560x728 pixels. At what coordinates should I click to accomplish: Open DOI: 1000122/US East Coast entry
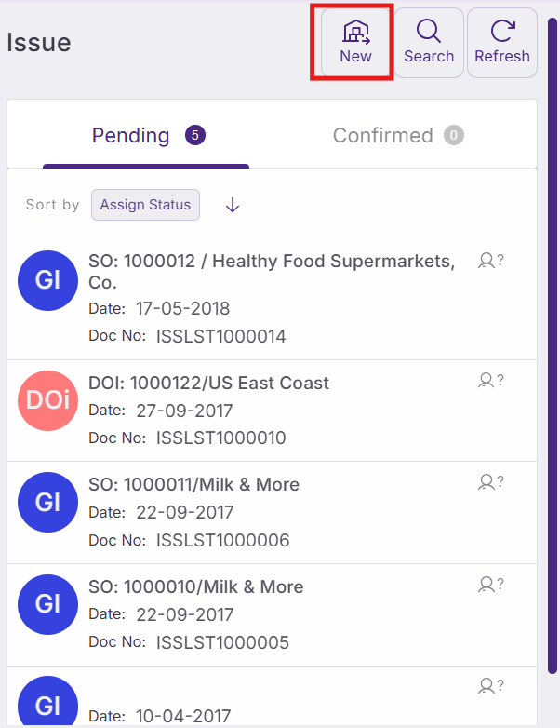click(x=209, y=383)
